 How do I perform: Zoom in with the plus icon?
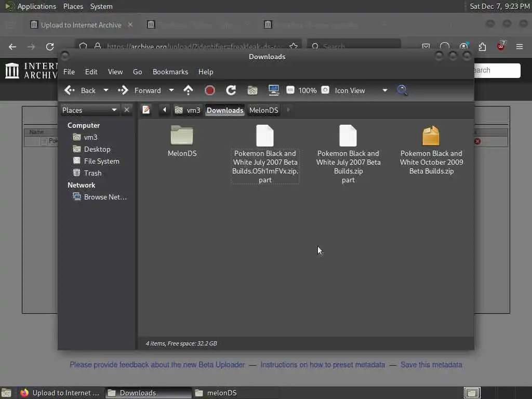pos(325,90)
